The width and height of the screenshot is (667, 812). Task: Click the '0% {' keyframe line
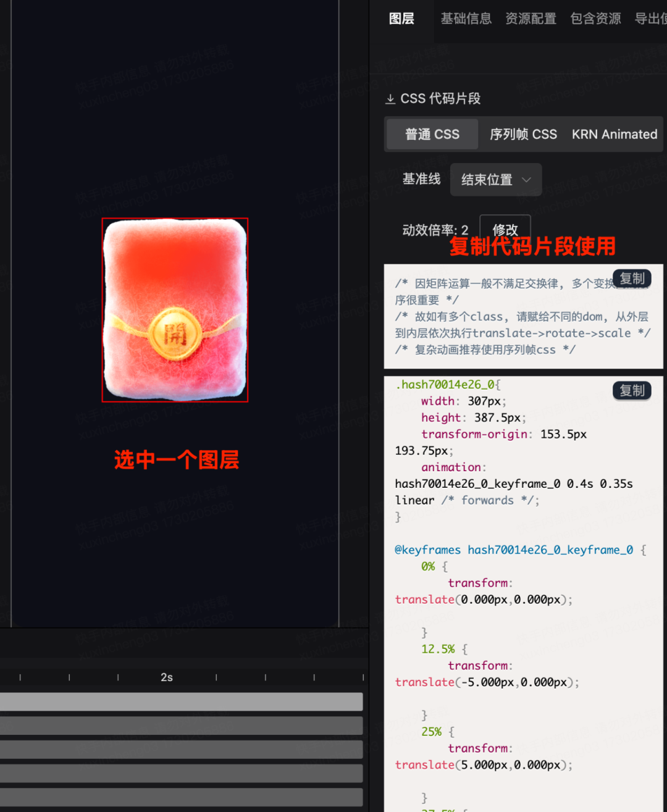click(x=434, y=566)
